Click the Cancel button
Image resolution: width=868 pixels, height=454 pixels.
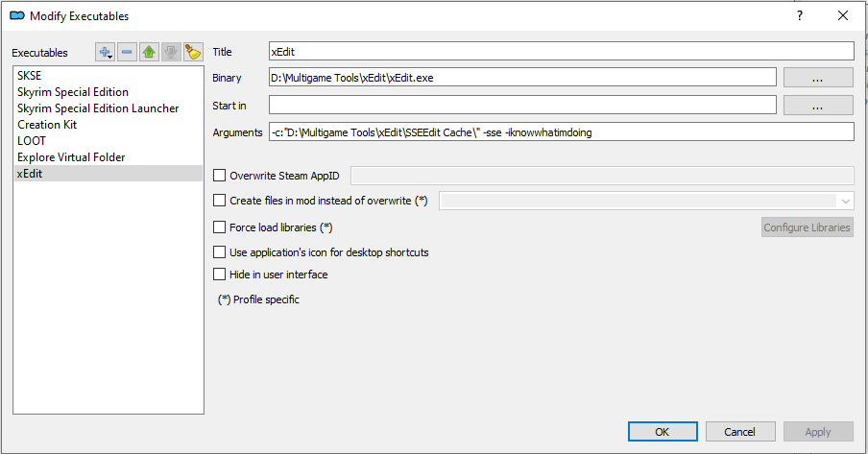739,432
